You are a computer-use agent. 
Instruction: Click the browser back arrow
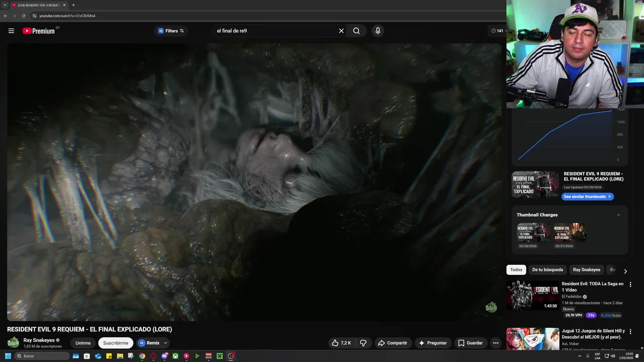[6, 16]
